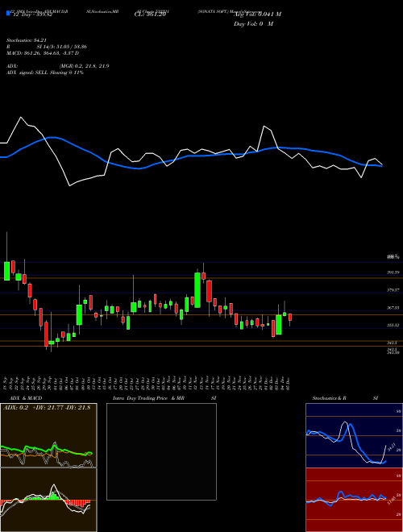Screen dimensions: 403x532
Task: Select the '12 Day = 359.82' SMA value
Action: pyautogui.click(x=32, y=15)
